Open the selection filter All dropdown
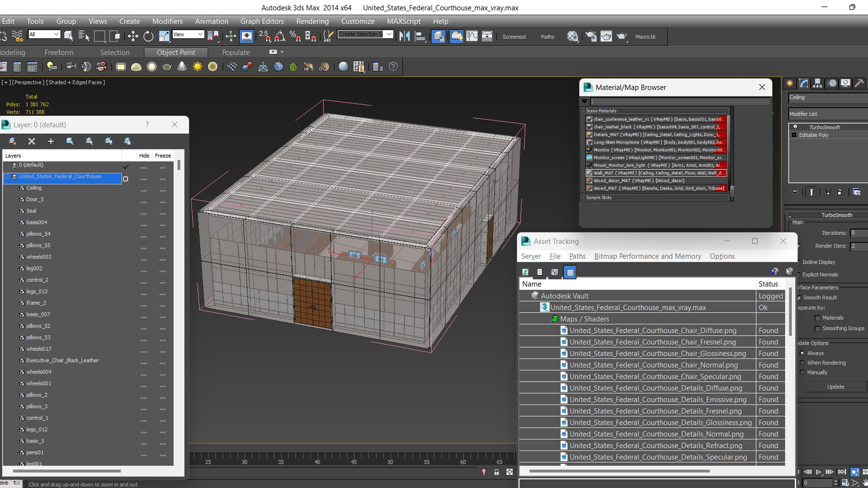 44,34
